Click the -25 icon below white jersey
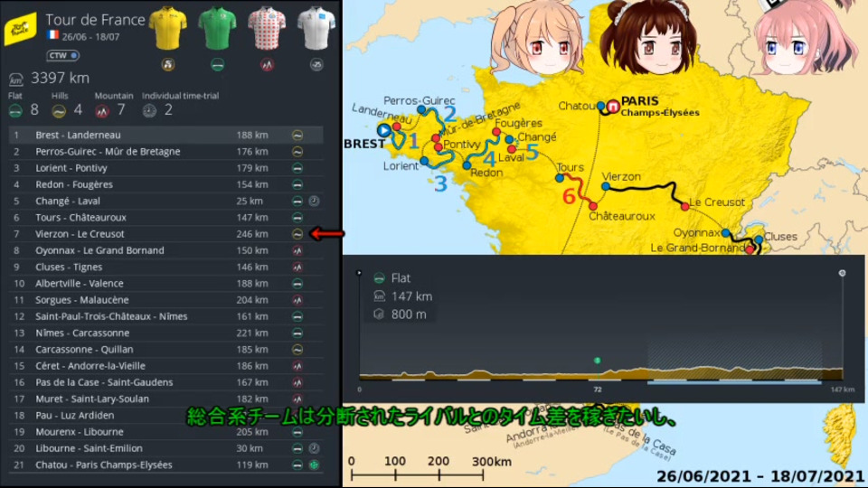Viewport: 868px width, 488px height. (x=316, y=65)
